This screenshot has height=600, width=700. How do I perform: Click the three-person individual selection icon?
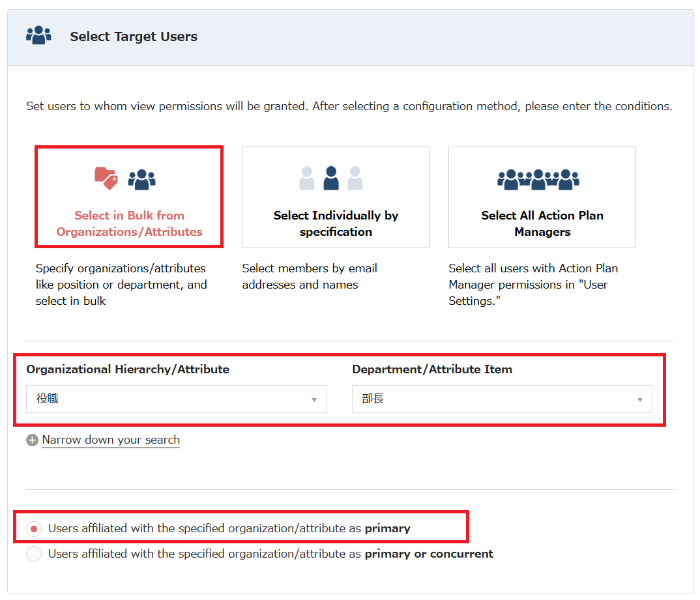click(x=331, y=178)
